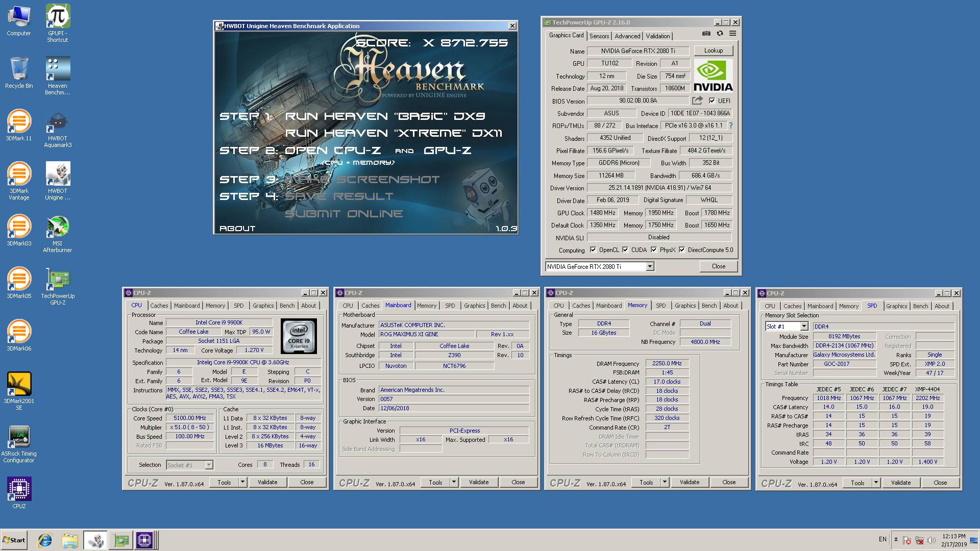980x551 pixels.
Task: Switch to GPU-Z Advanced tab
Action: [x=627, y=36]
